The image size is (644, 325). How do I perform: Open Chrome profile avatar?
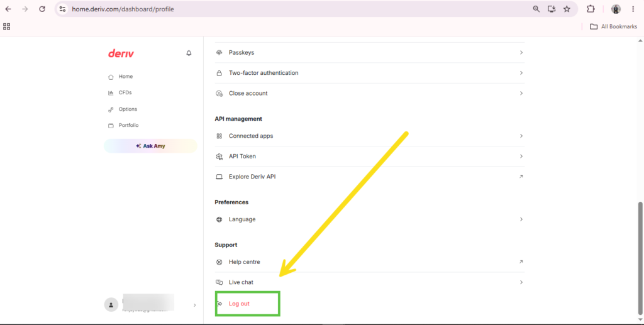point(616,9)
